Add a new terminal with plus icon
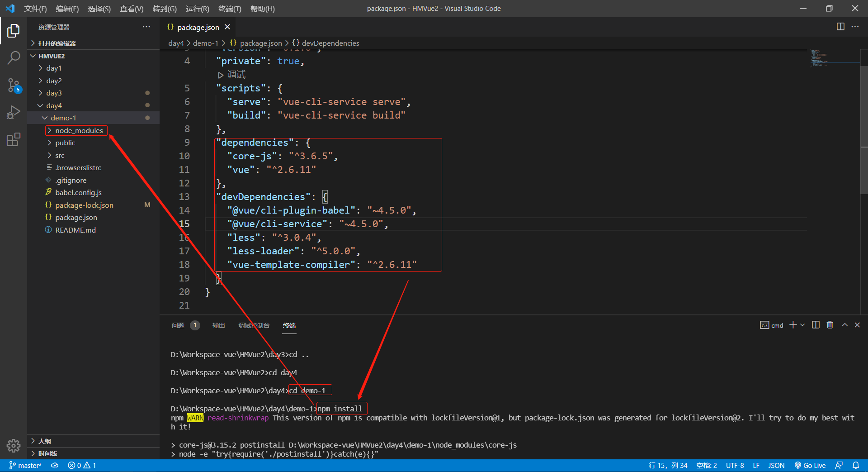 click(793, 325)
